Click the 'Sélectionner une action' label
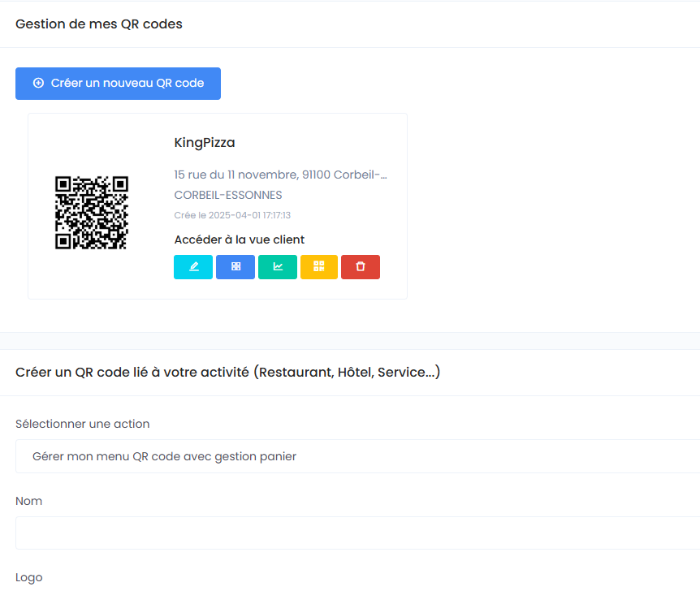 [83, 424]
